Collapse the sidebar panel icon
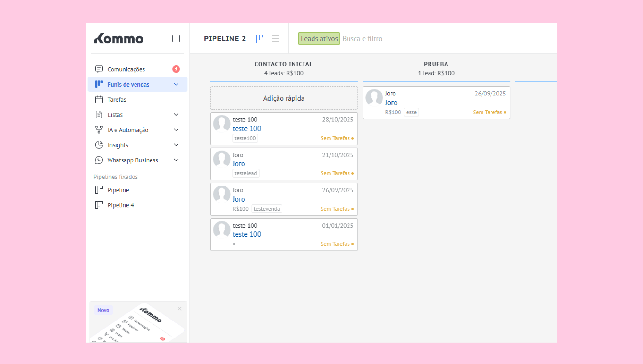The width and height of the screenshot is (643, 364). click(176, 39)
